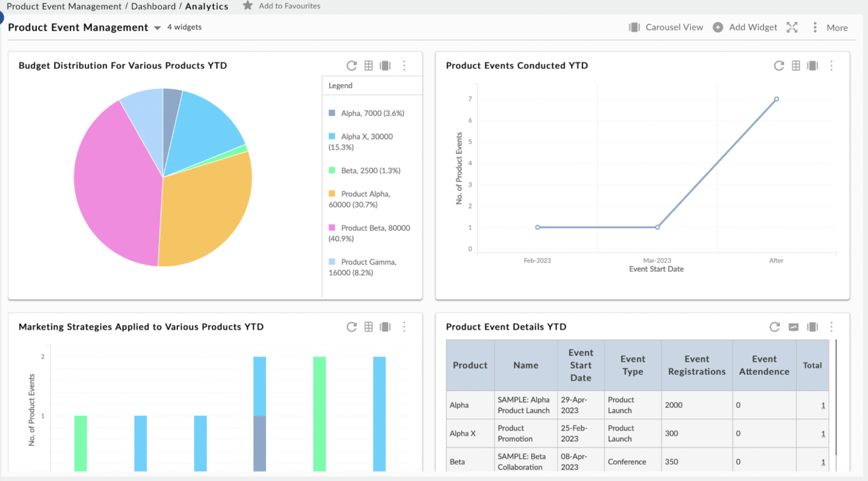Open carousel icon on Budget Distribution widget

385,66
